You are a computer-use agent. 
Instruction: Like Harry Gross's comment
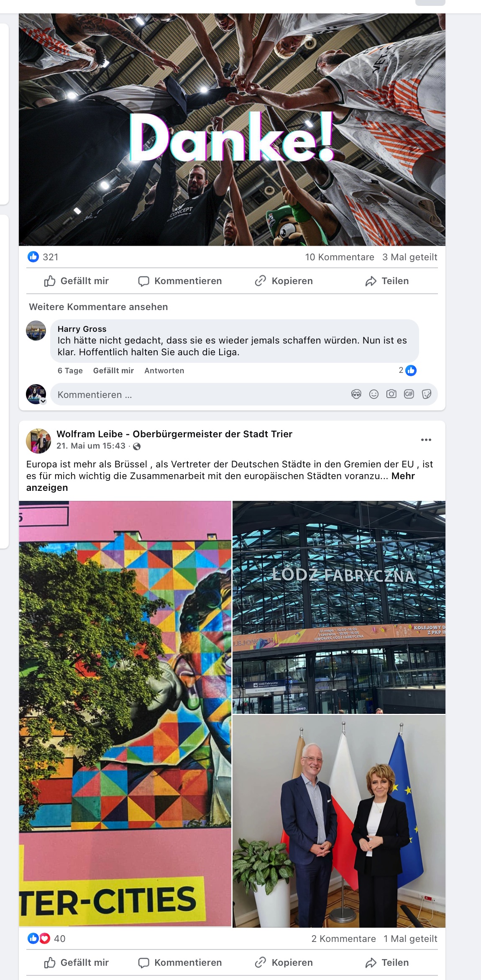pyautogui.click(x=113, y=371)
